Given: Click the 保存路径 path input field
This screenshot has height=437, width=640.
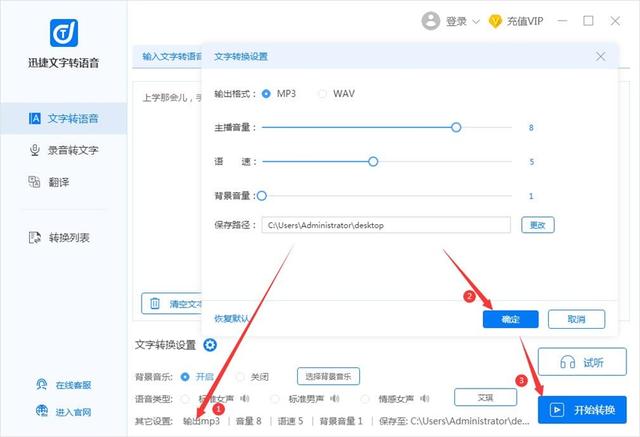Looking at the screenshot, I should point(386,225).
